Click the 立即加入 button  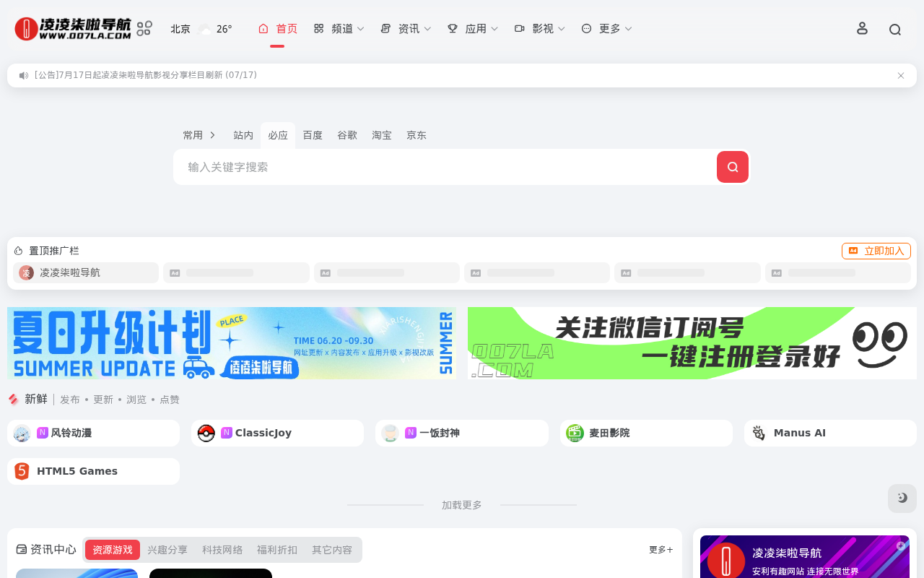(876, 251)
